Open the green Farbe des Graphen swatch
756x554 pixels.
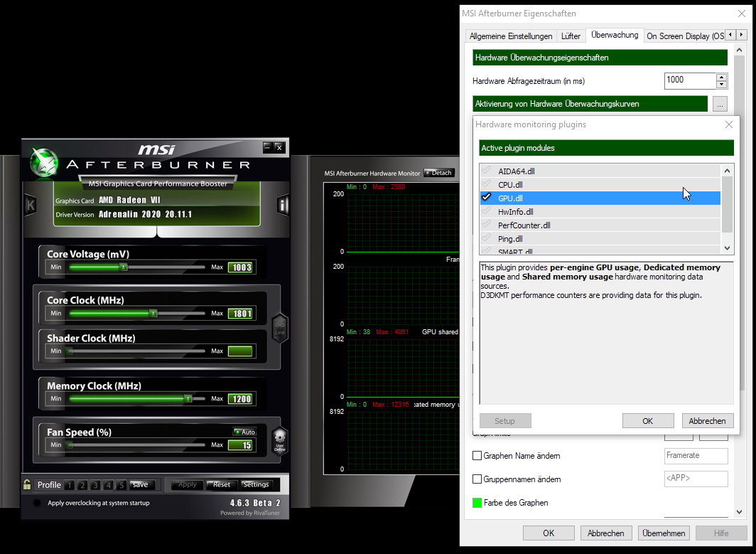tap(477, 503)
